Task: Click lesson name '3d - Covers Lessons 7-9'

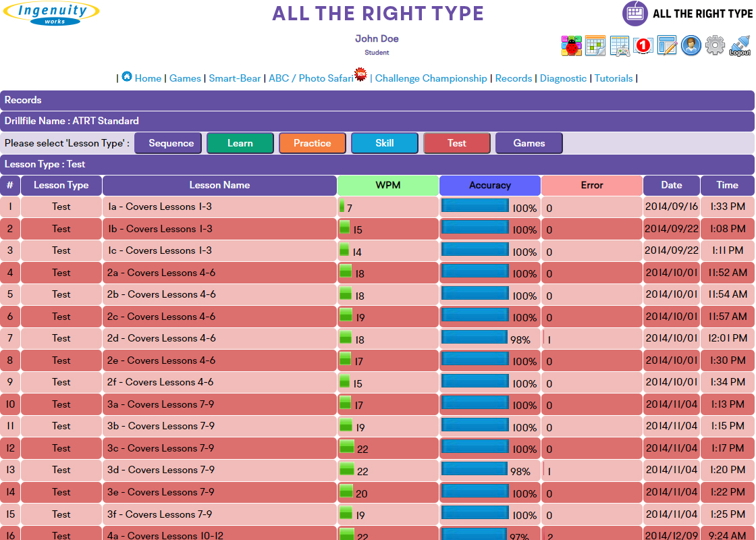Action: (x=161, y=470)
